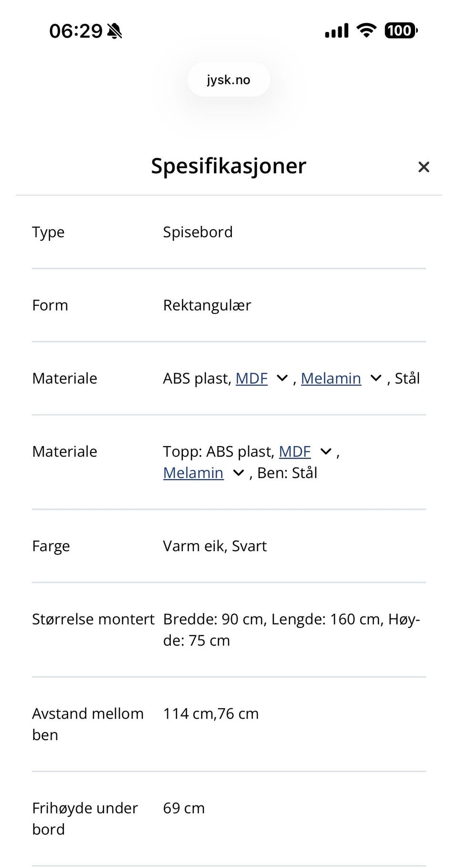Open MDF link in first Materiale row
The height and width of the screenshot is (868, 458).
(251, 378)
